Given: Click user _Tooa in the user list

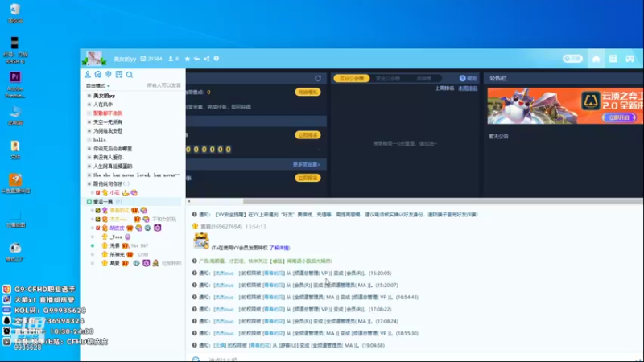Looking at the screenshot, I should click(116, 237).
